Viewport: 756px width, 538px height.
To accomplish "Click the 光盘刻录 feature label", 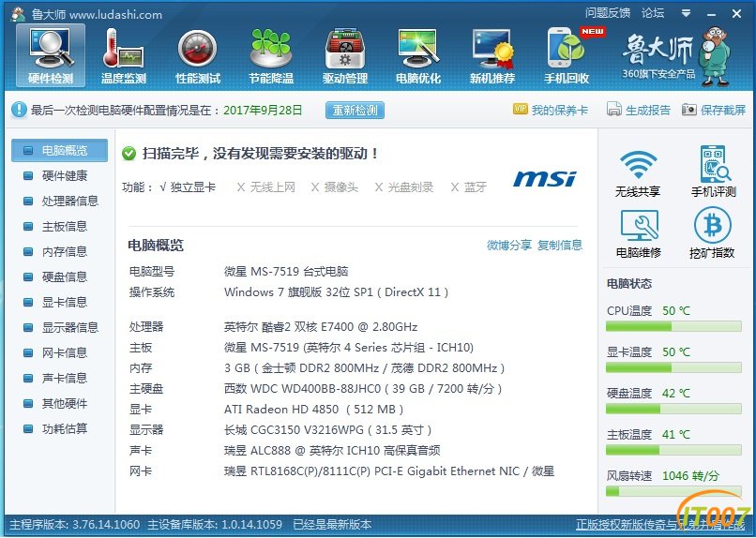I will (411, 187).
